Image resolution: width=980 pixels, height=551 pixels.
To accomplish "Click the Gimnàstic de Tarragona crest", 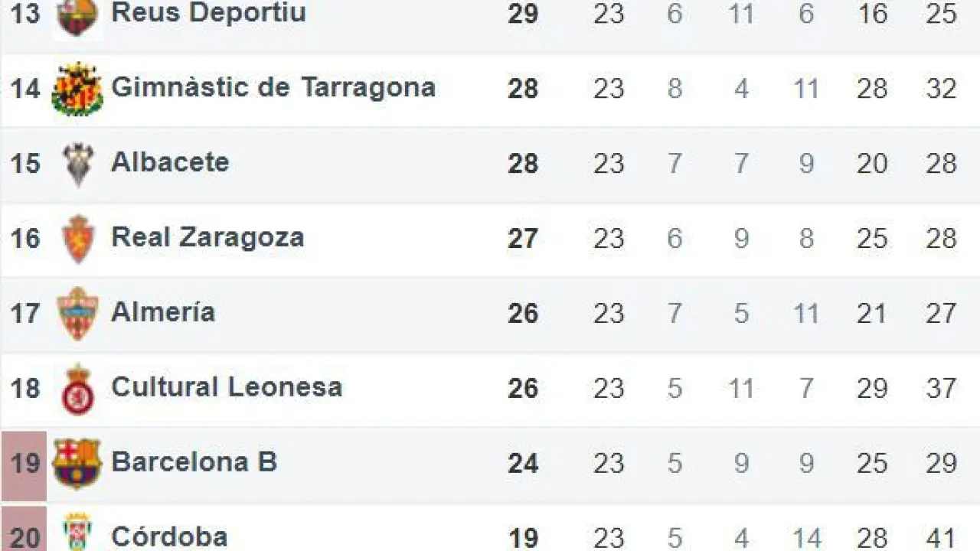I will pyautogui.click(x=77, y=89).
